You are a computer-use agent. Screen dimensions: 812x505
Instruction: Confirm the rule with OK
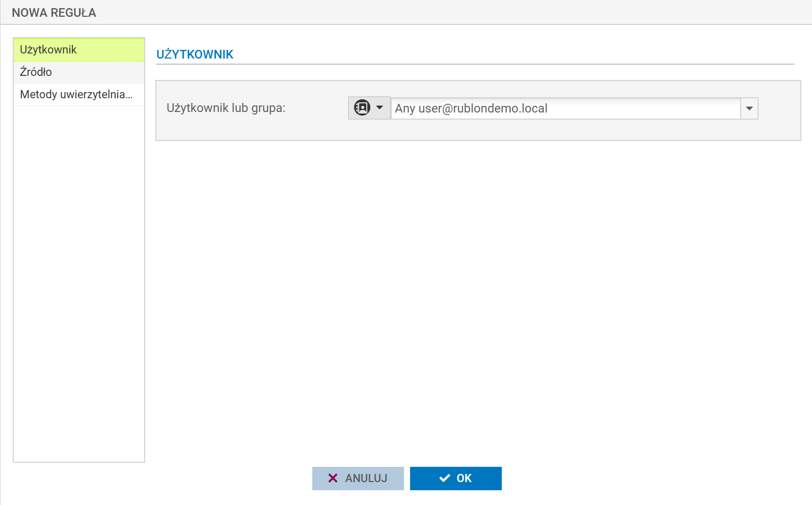pyautogui.click(x=456, y=478)
